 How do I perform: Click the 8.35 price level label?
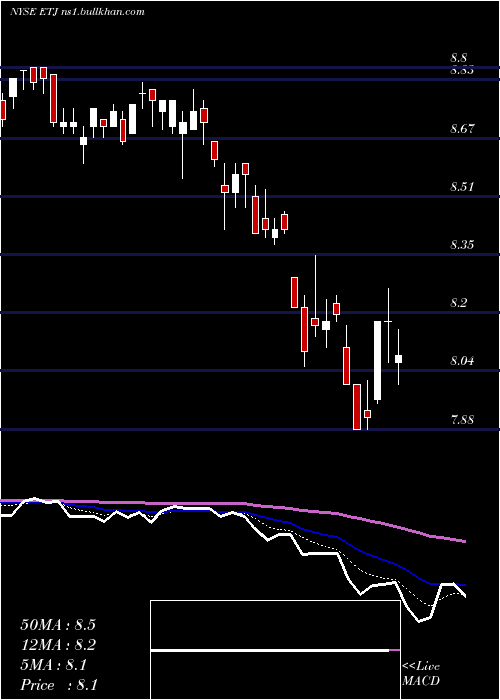(462, 245)
